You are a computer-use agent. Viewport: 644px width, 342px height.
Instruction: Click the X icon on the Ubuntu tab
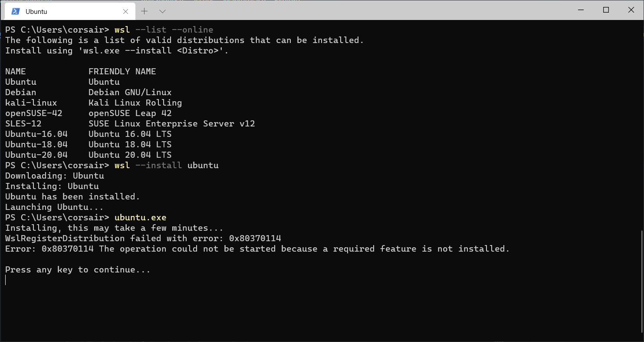coord(125,11)
